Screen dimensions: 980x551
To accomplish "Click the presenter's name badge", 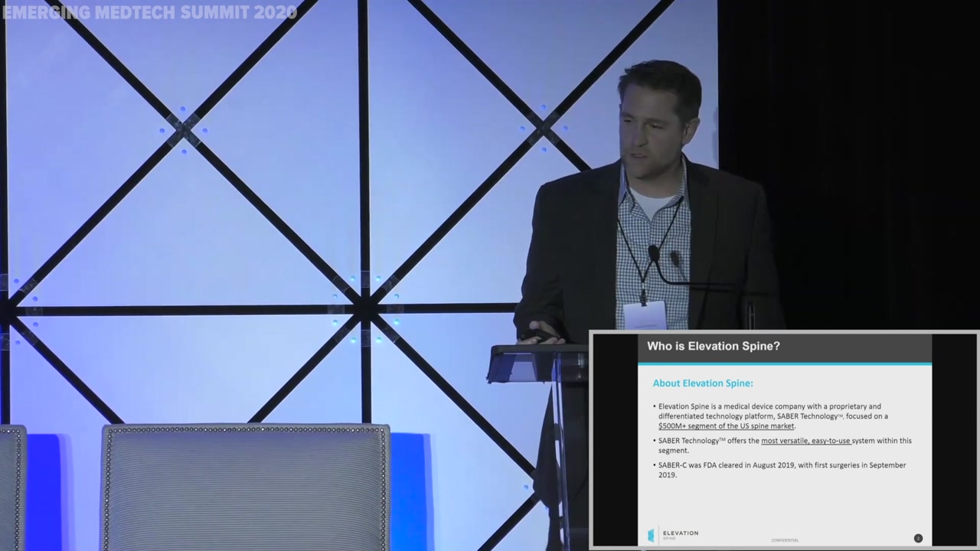I will pos(645,315).
